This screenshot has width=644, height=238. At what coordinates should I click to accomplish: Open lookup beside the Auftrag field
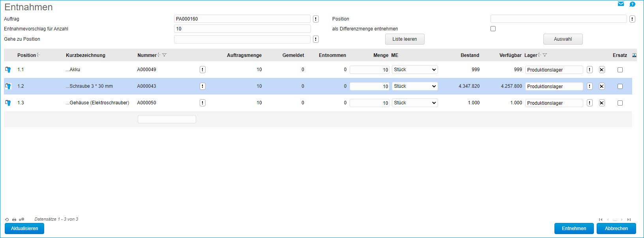(316, 19)
